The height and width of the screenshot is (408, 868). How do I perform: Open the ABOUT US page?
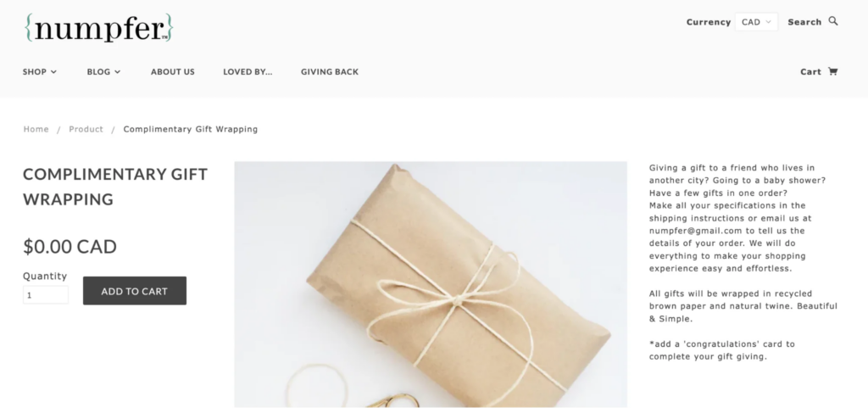173,71
